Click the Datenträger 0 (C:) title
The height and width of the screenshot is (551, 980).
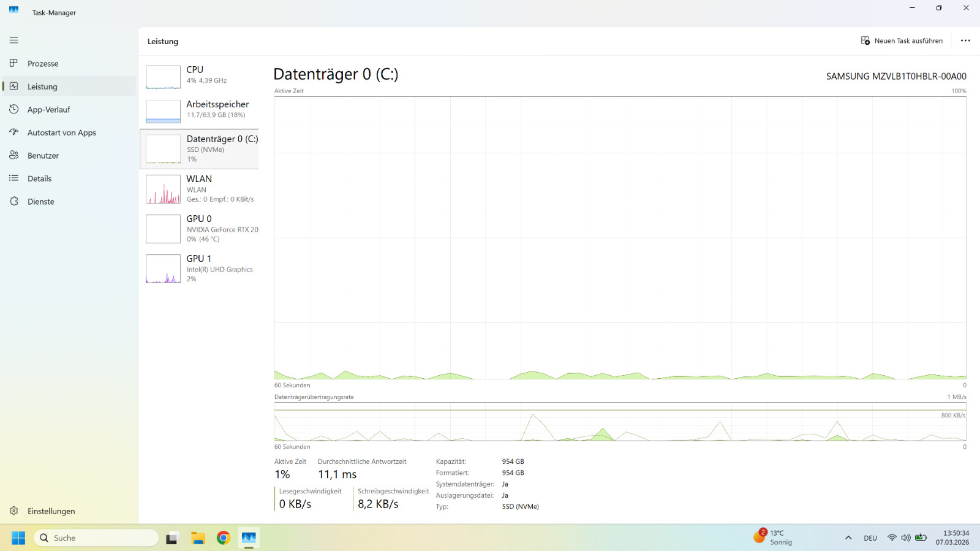336,74
